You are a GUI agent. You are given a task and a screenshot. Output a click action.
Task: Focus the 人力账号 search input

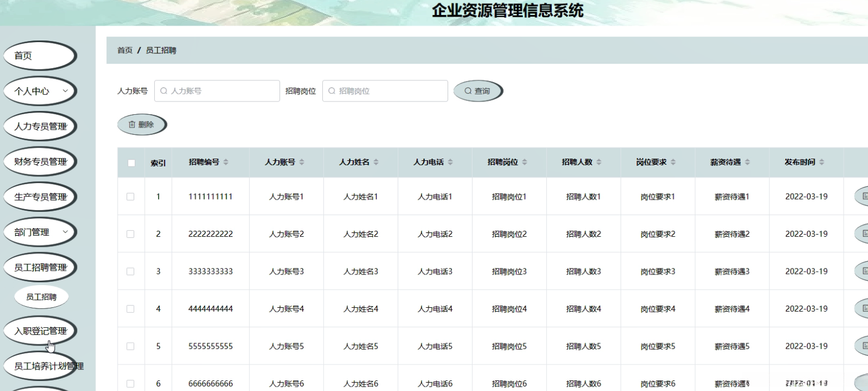[217, 91]
